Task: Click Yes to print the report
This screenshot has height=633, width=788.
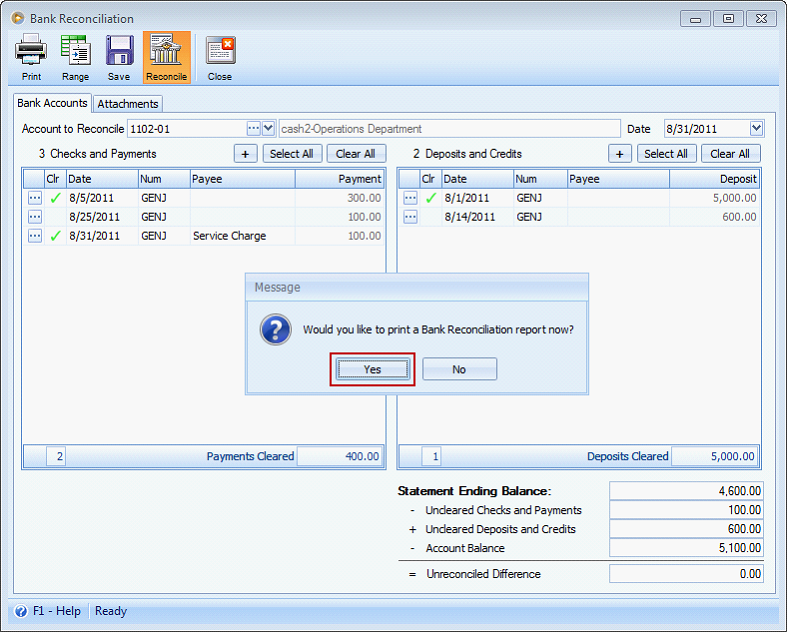Action: [x=372, y=369]
